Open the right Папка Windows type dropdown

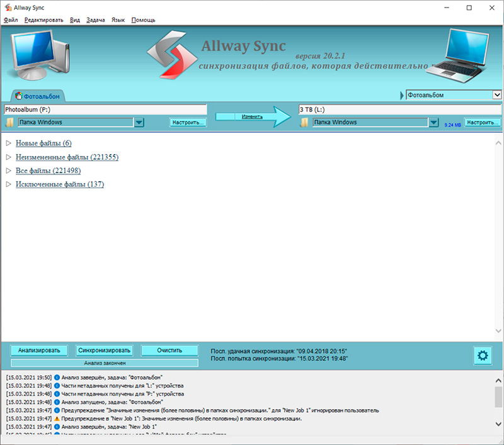[x=433, y=122]
